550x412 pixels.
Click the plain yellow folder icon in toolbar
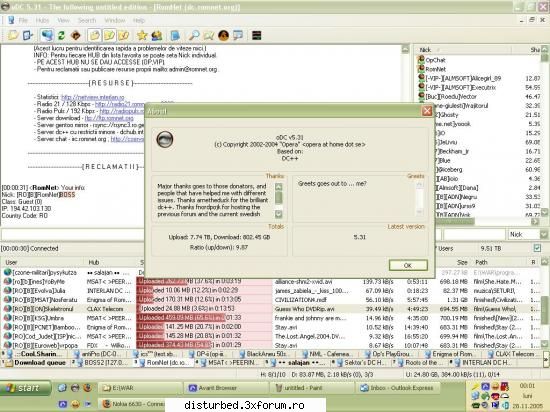pyautogui.click(x=94, y=35)
